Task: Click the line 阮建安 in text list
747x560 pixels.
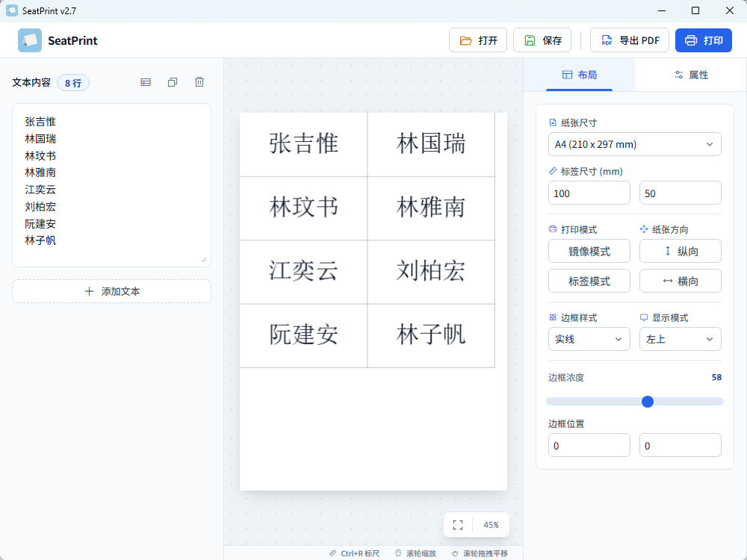Action: [40, 224]
